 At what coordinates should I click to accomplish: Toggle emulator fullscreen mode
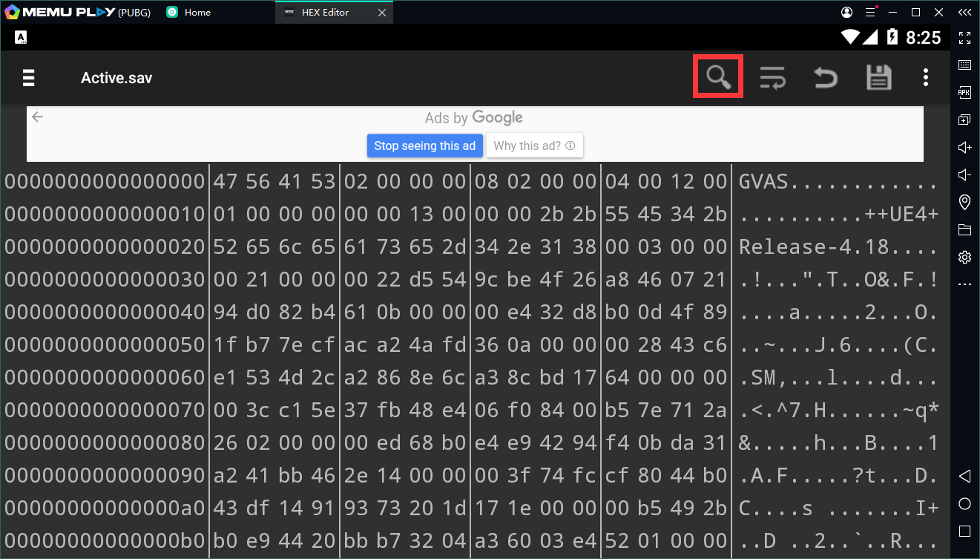pyautogui.click(x=964, y=37)
